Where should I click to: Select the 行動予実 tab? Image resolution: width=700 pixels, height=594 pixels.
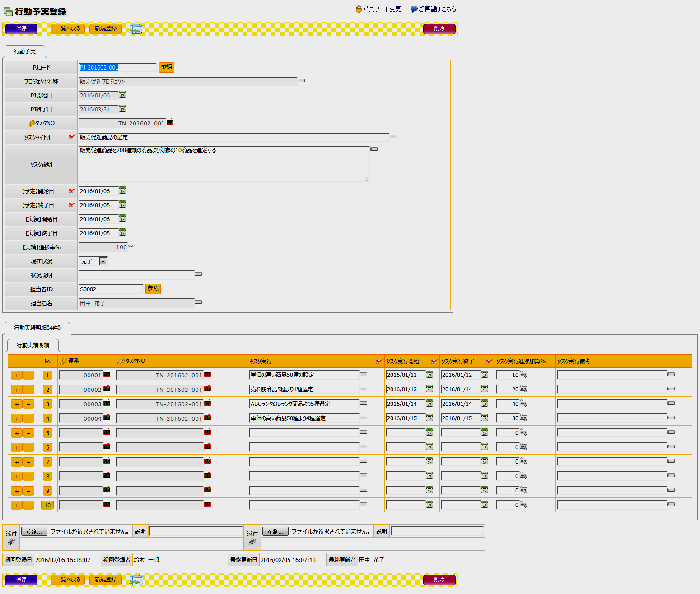[25, 51]
